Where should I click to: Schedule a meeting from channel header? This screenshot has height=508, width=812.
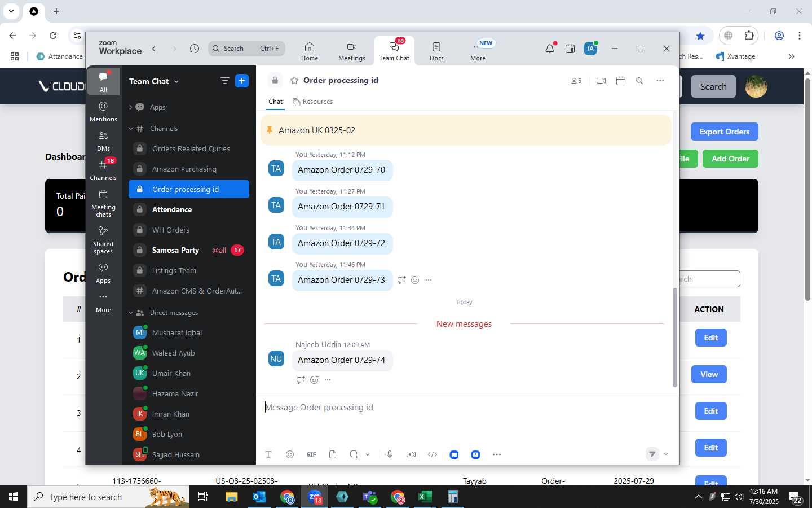pyautogui.click(x=621, y=81)
